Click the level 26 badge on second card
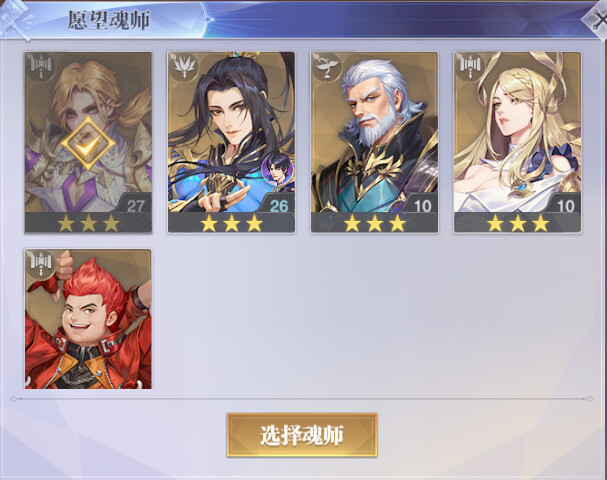 pyautogui.click(x=279, y=205)
